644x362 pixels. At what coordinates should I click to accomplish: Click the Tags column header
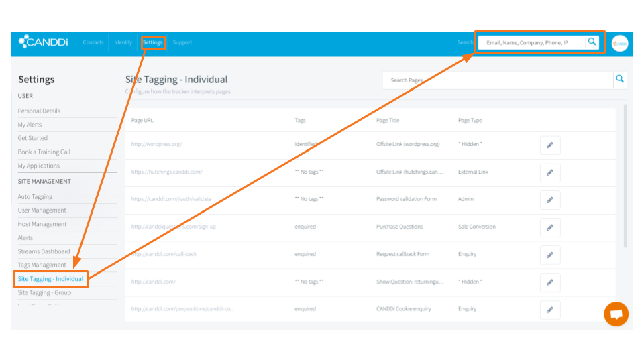tap(300, 120)
